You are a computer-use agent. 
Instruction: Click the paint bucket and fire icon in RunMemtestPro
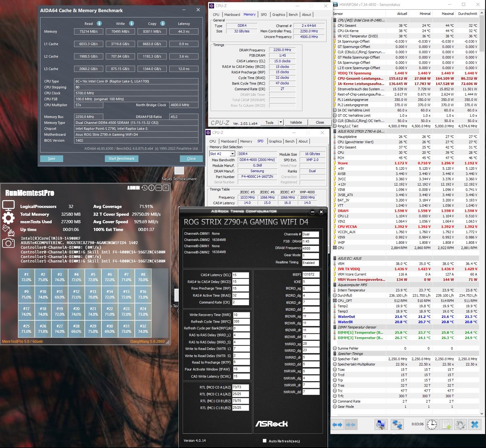(x=8, y=230)
